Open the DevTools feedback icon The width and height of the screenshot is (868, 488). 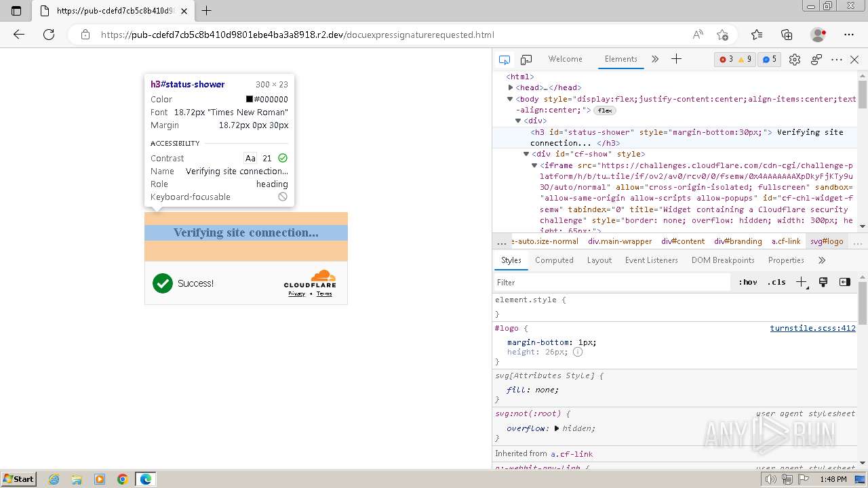pos(816,60)
